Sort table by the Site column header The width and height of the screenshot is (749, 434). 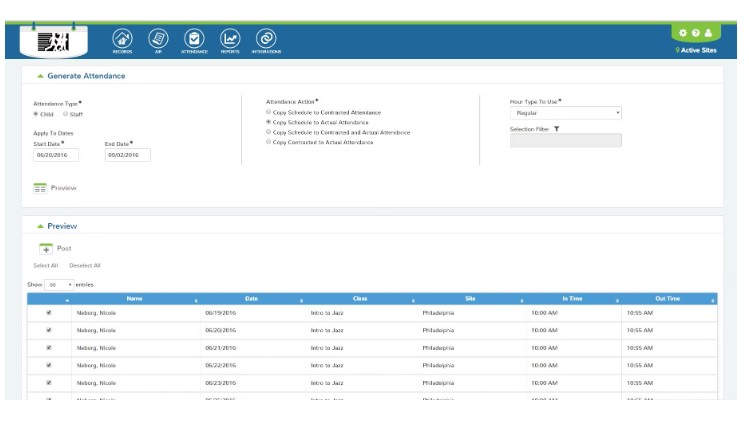[x=470, y=298]
